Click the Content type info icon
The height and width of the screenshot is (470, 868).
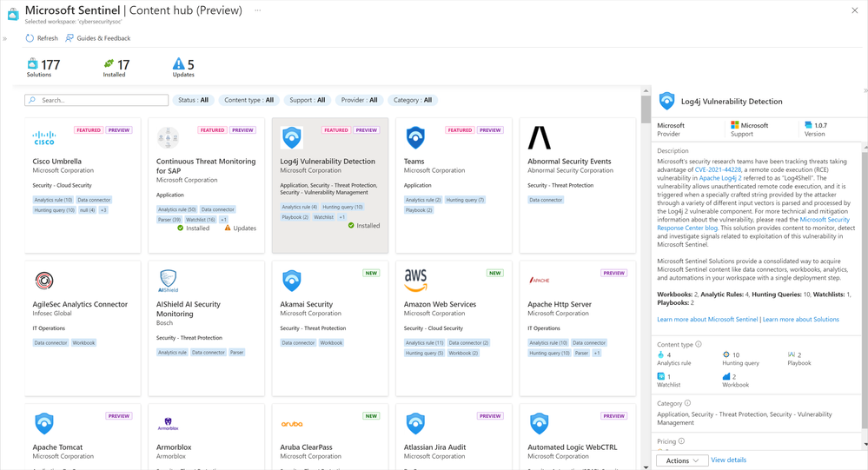click(699, 344)
